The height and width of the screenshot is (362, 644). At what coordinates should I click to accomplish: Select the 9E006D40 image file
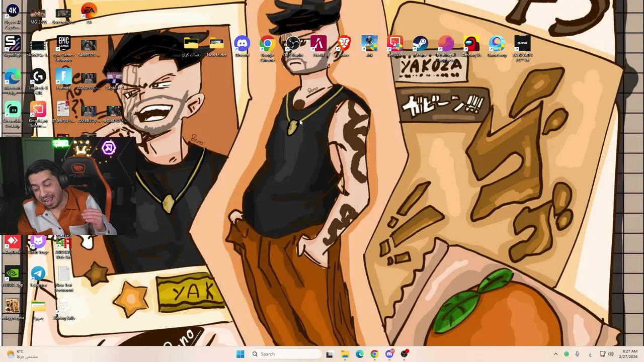point(114,113)
